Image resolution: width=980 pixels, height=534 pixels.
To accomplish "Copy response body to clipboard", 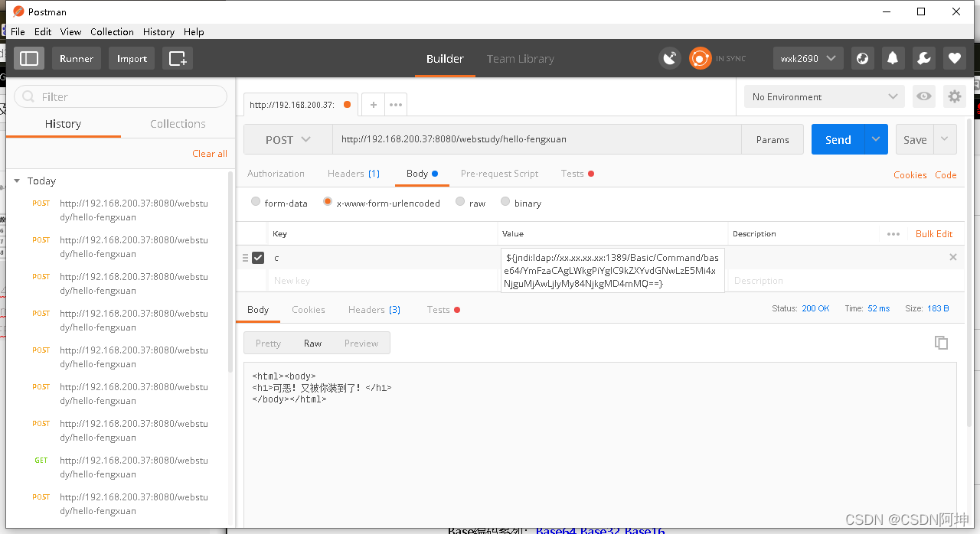I will (942, 343).
